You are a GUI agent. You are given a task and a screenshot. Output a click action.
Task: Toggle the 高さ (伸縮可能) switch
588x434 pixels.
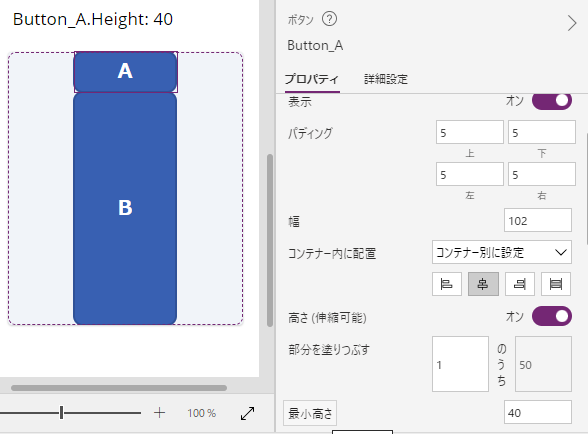tap(552, 316)
